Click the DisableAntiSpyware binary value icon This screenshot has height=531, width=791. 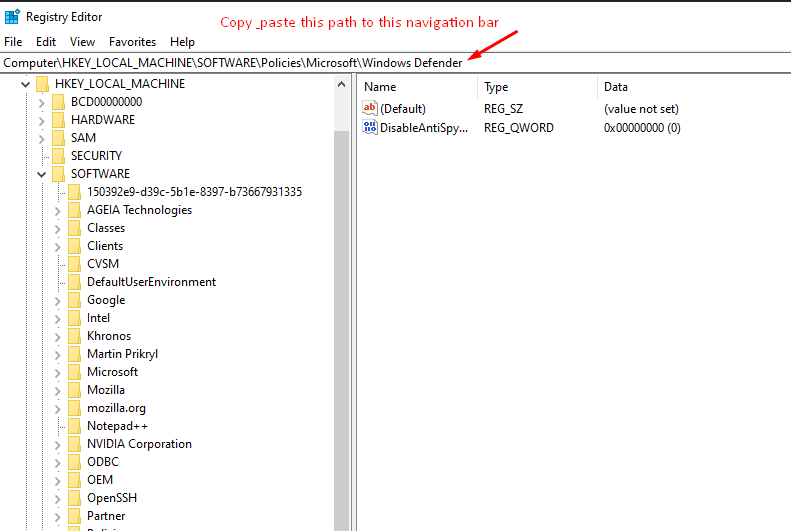[x=370, y=128]
